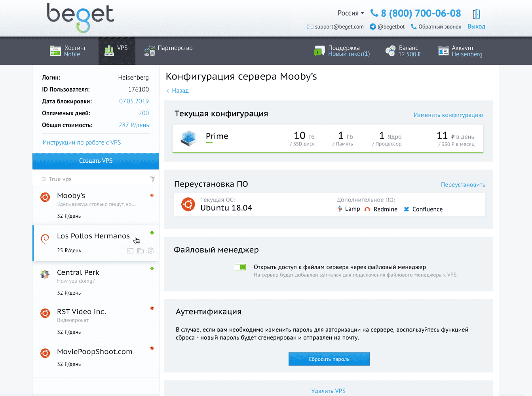Screen dimensions: 532x396
Task: Click the True vps group label
Action: pyautogui.click(x=60, y=179)
